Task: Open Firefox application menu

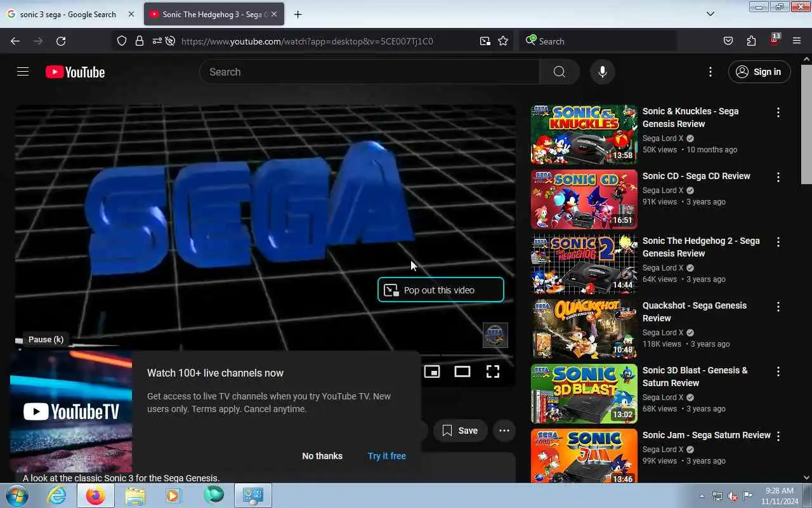Action: (x=797, y=41)
